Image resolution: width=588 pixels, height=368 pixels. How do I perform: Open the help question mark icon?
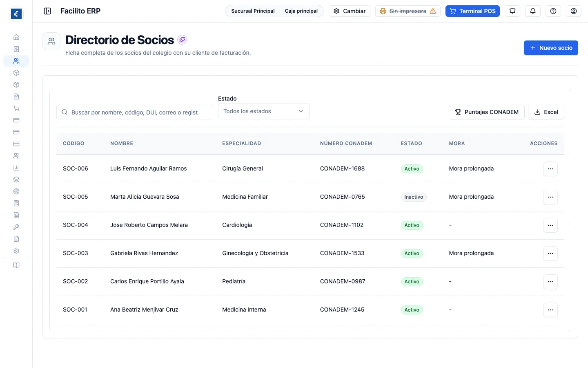click(553, 11)
